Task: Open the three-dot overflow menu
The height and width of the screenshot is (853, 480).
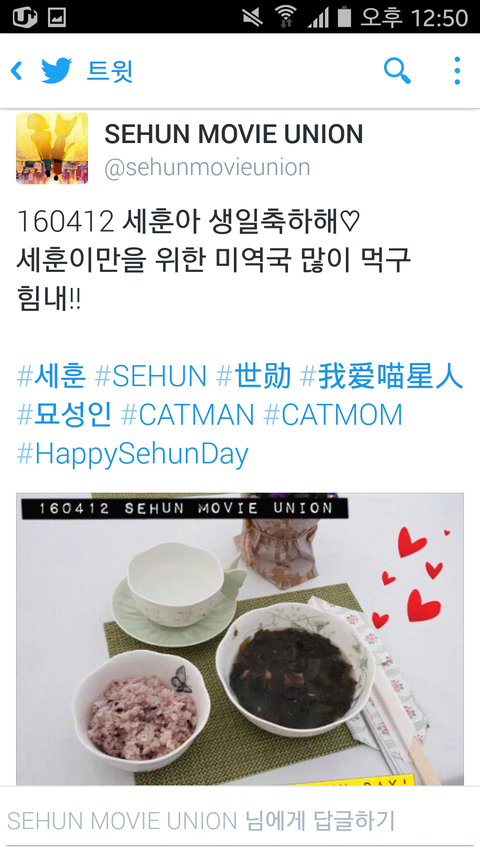Action: click(x=457, y=71)
